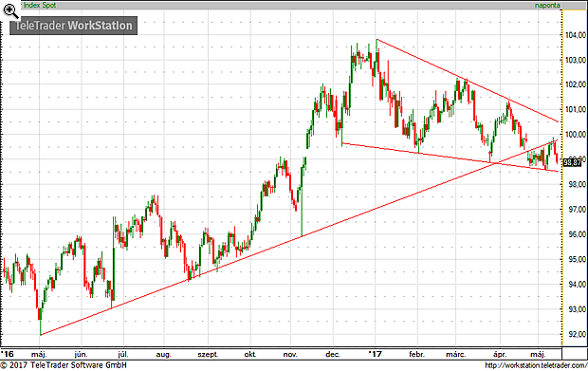
Task: Click the magnifier zoom icon
Action: pos(11,10)
